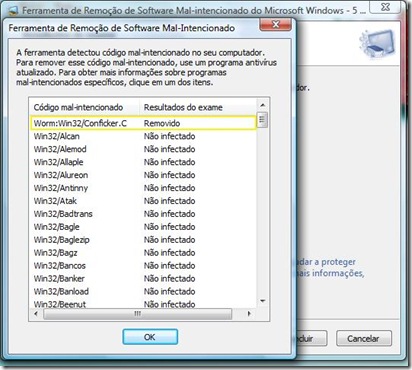This screenshot has height=370, width=412.
Task: Close the background Microsoft Windows tool window
Action: pyautogui.click(x=385, y=7)
